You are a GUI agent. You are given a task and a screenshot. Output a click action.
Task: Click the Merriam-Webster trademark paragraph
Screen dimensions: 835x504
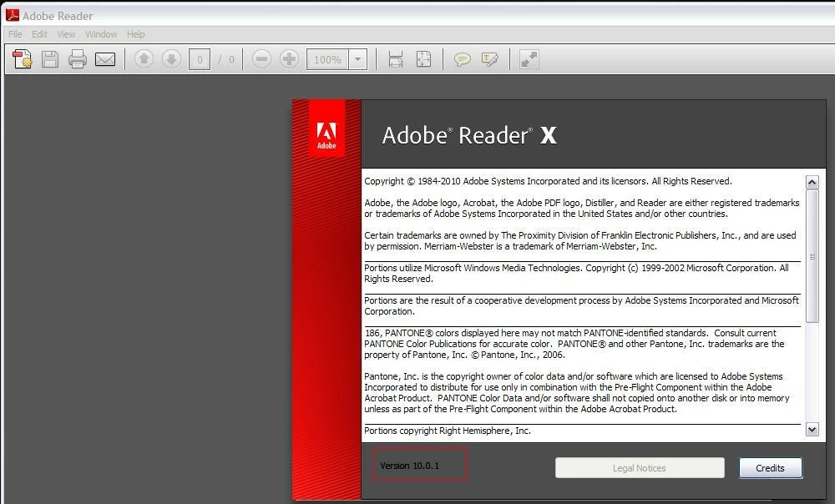[580, 240]
